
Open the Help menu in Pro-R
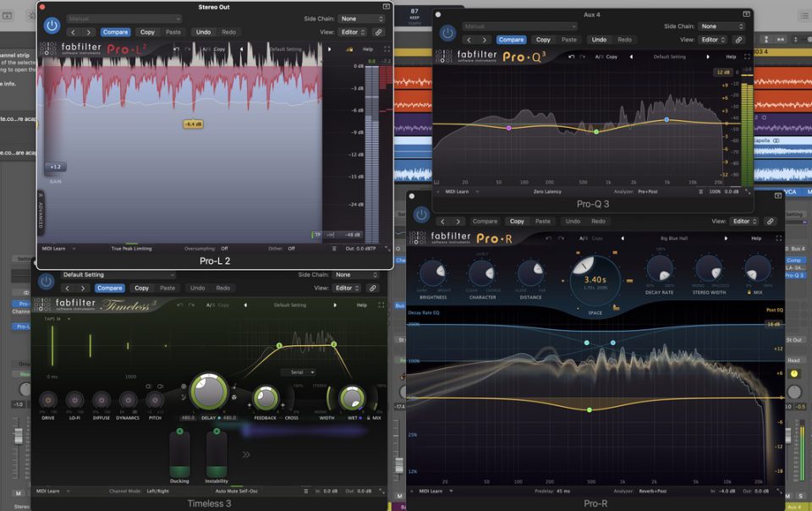pos(754,239)
